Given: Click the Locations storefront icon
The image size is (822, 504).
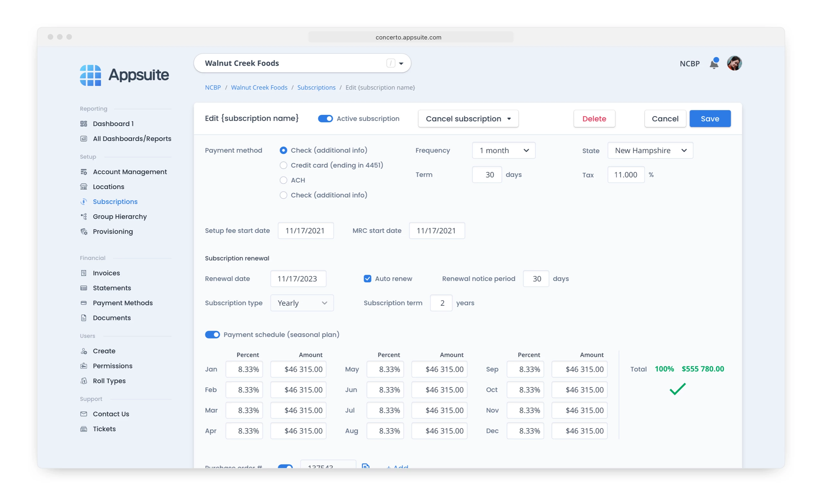Looking at the screenshot, I should tap(84, 187).
